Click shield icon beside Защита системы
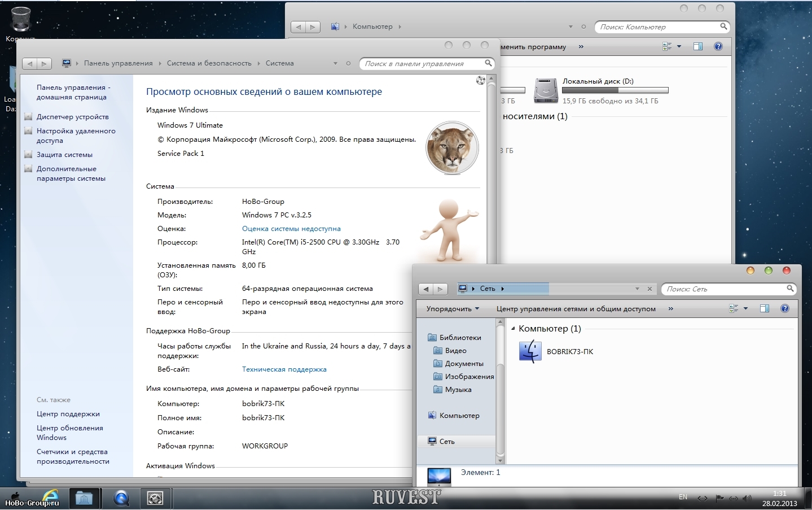Screen dimensions: 812x510 28,154
